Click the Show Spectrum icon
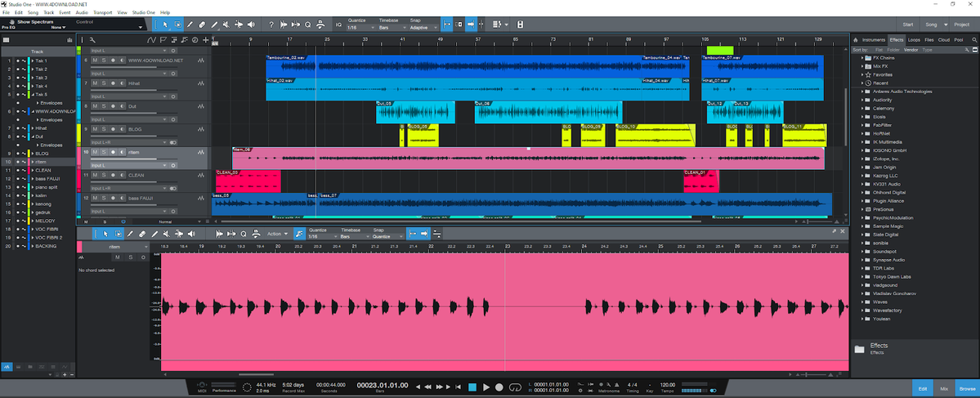 (11, 22)
